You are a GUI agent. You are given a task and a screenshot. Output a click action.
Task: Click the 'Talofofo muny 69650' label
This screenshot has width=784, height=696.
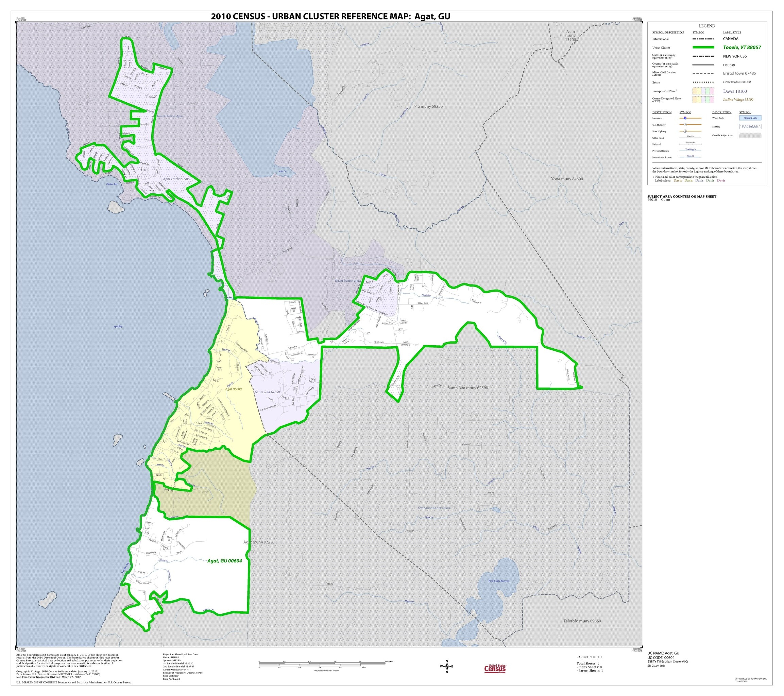582,621
